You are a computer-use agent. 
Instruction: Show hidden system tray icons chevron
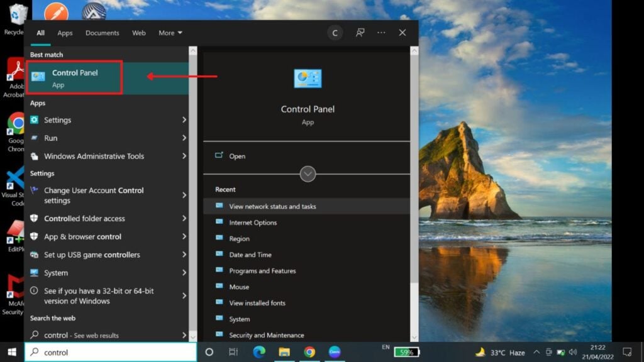tap(536, 352)
